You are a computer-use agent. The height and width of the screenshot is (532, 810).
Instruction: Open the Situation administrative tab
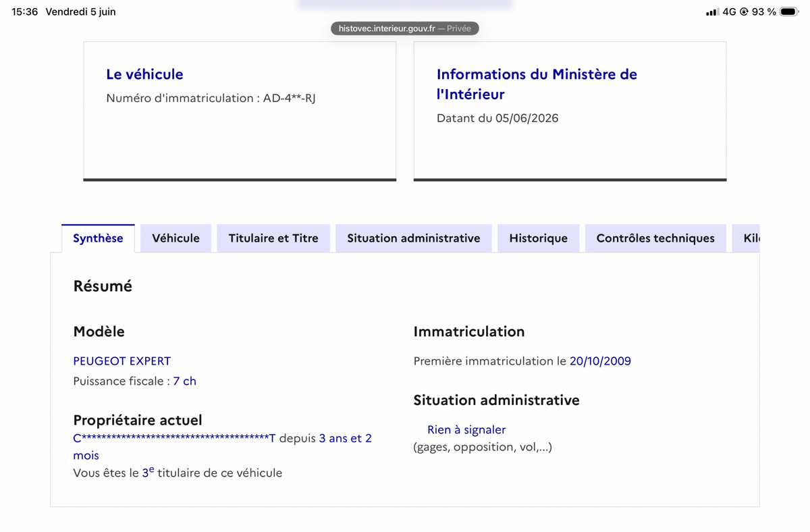(414, 238)
